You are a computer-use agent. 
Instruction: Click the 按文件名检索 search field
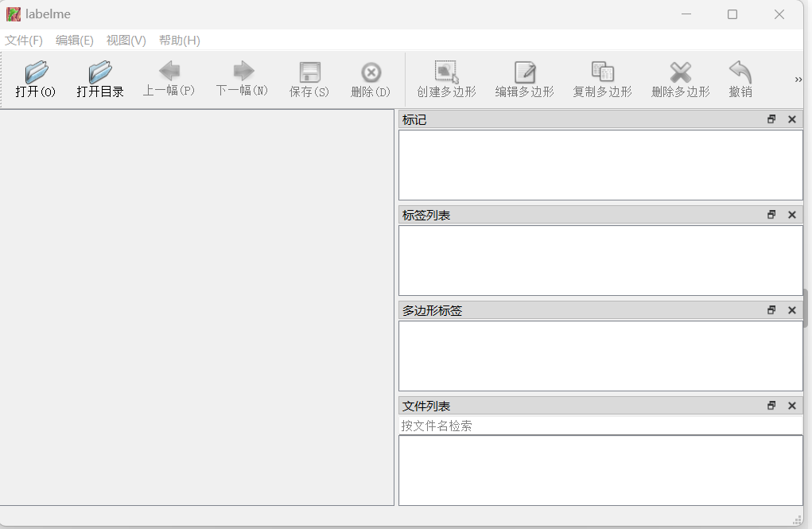click(x=600, y=426)
